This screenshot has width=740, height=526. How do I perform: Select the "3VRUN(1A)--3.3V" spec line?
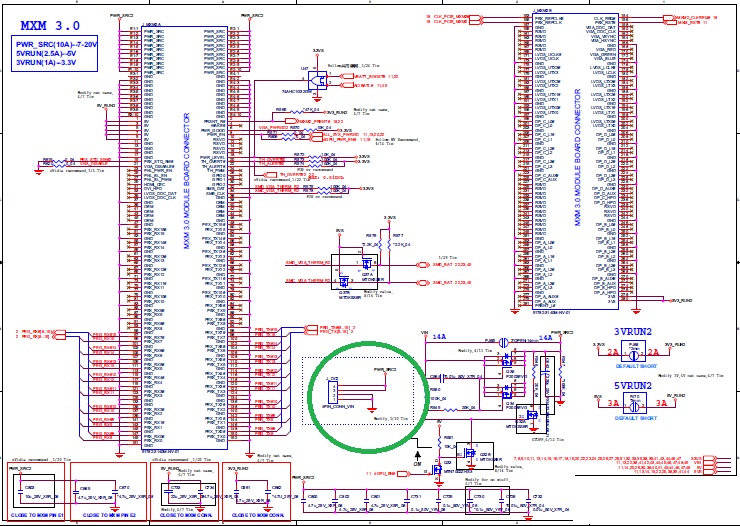click(46, 62)
